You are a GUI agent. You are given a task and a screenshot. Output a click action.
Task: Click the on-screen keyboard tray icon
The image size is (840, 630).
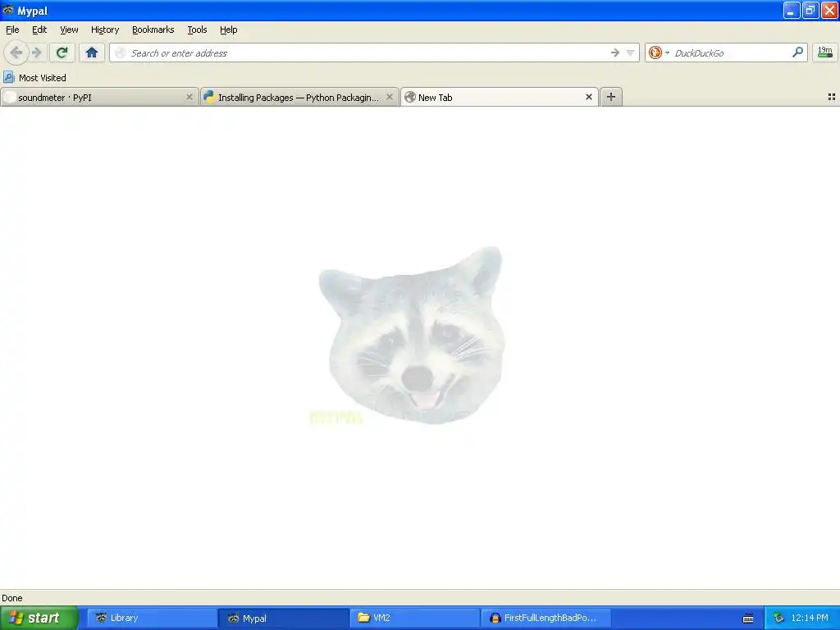point(748,619)
